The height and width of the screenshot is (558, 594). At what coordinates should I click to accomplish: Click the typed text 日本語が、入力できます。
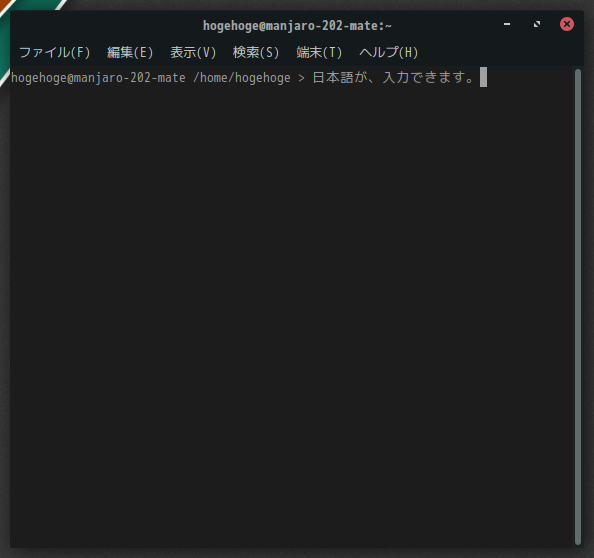click(394, 77)
